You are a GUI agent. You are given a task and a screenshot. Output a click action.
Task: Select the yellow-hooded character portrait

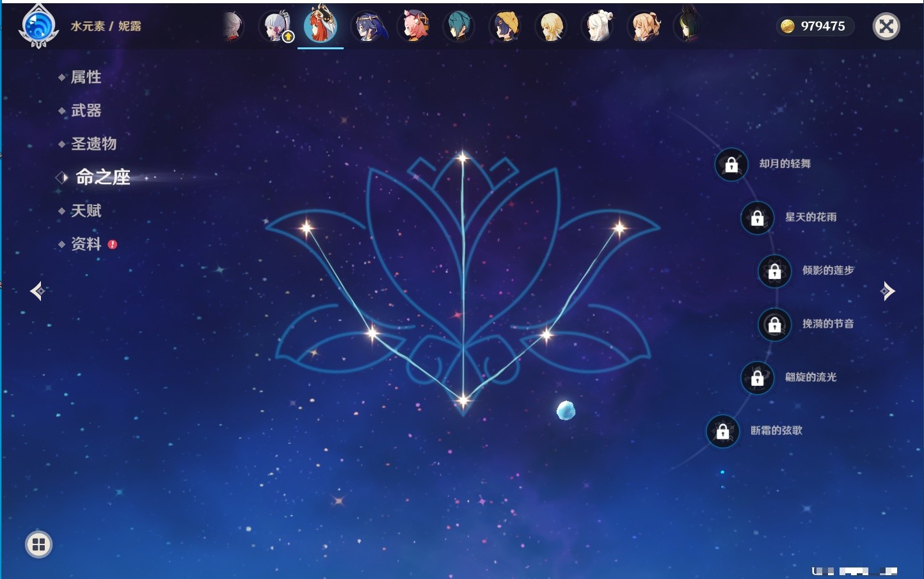(x=506, y=27)
